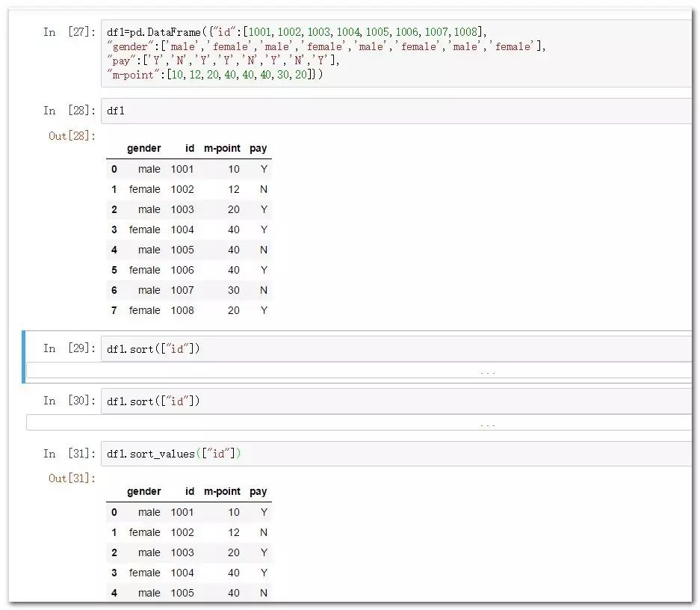Click the Out[31] output prompt
This screenshot has height=610, width=700.
72,478
